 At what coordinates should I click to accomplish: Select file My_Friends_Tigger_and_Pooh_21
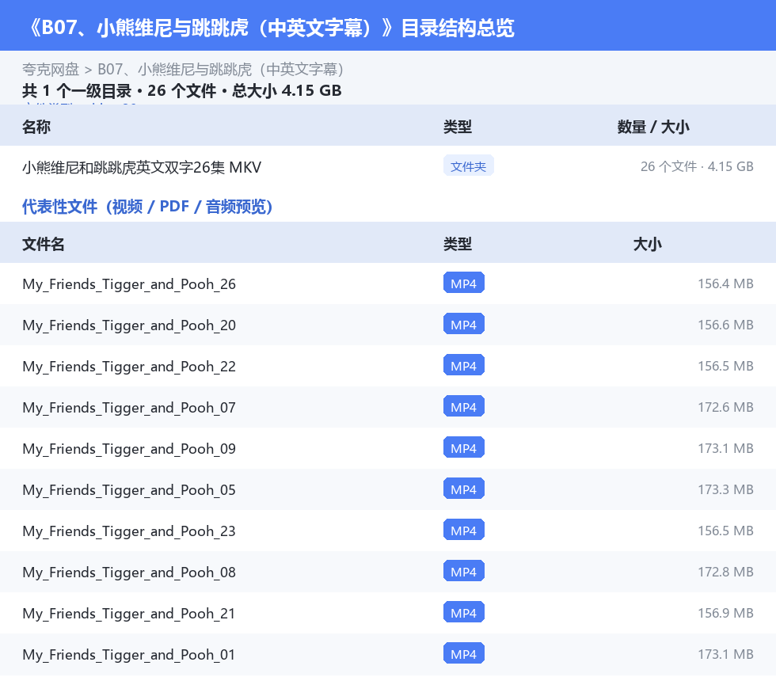pos(129,613)
